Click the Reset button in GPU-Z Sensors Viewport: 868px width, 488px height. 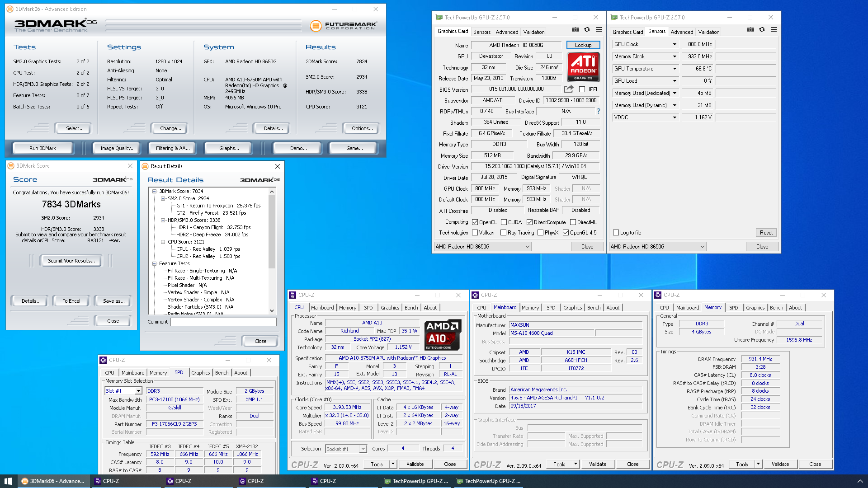coord(766,233)
